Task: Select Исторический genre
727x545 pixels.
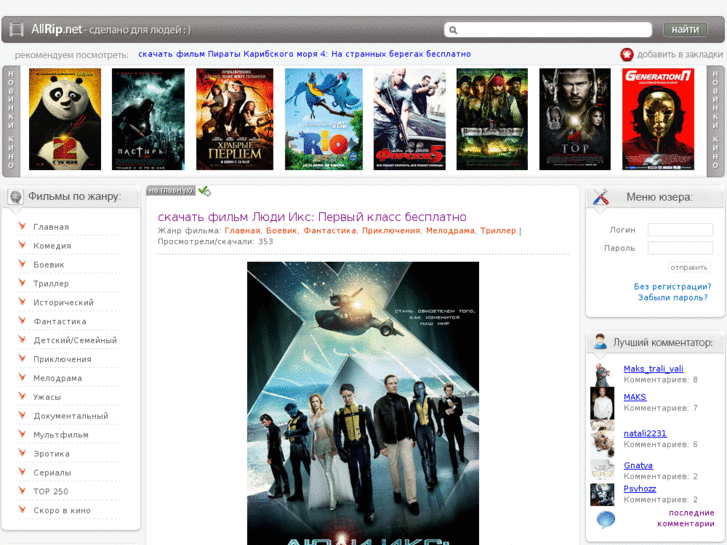Action: [64, 302]
